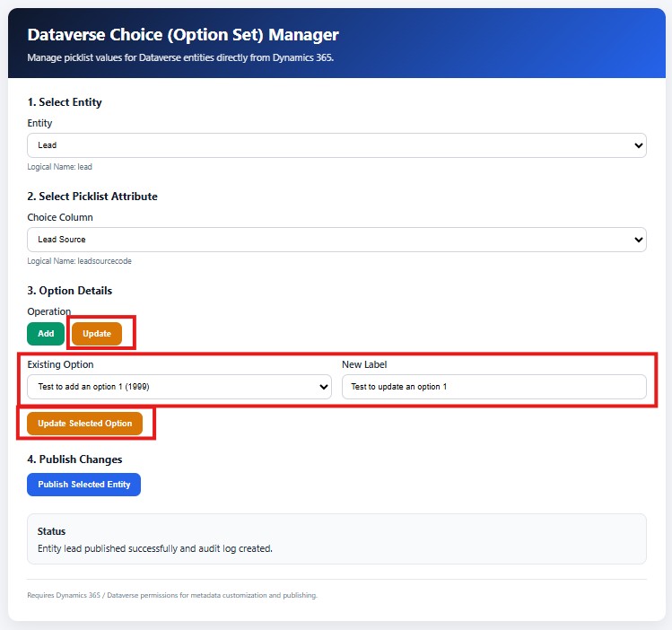This screenshot has width=672, height=630.
Task: Switch operation mode to Update
Action: (x=97, y=334)
